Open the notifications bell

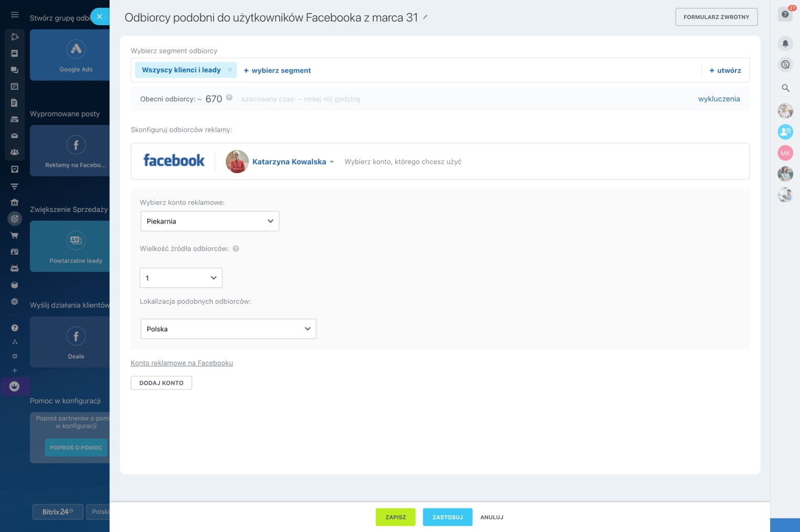tap(785, 44)
